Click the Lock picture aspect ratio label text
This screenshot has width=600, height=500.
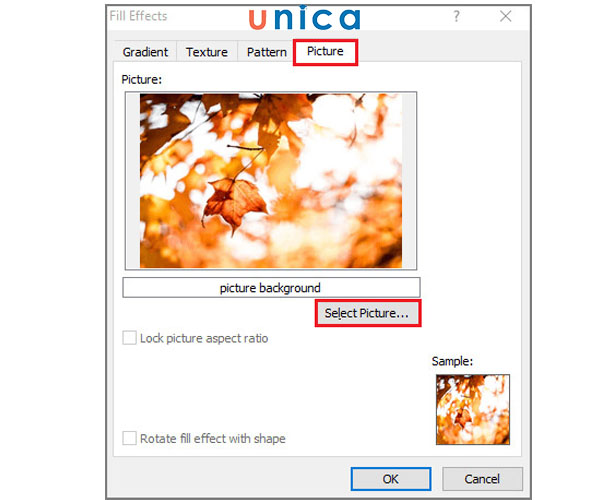204,339
